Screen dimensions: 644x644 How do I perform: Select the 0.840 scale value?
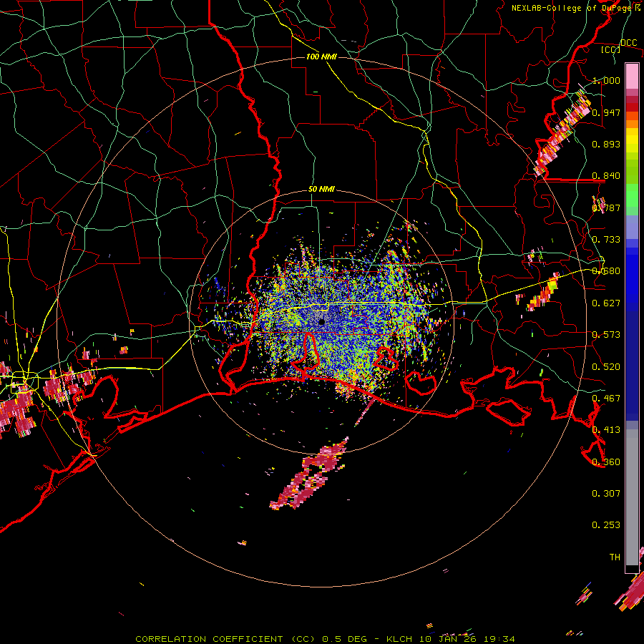[x=606, y=176]
